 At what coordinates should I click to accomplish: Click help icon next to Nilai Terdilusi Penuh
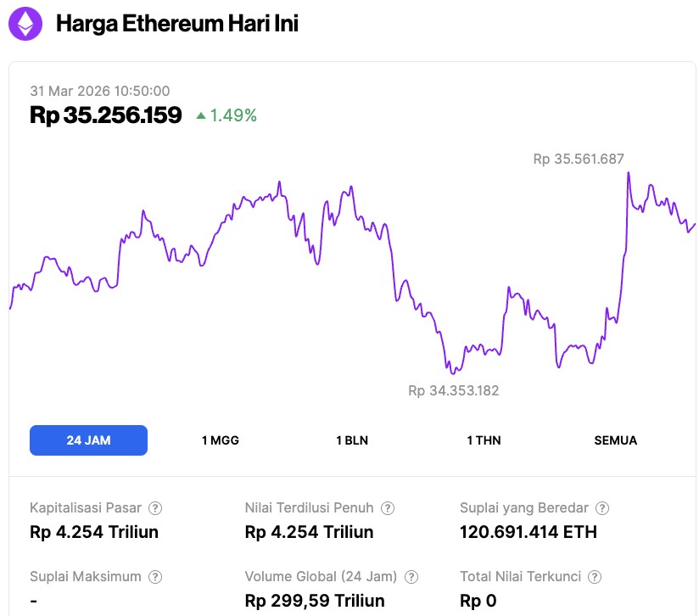coord(388,508)
